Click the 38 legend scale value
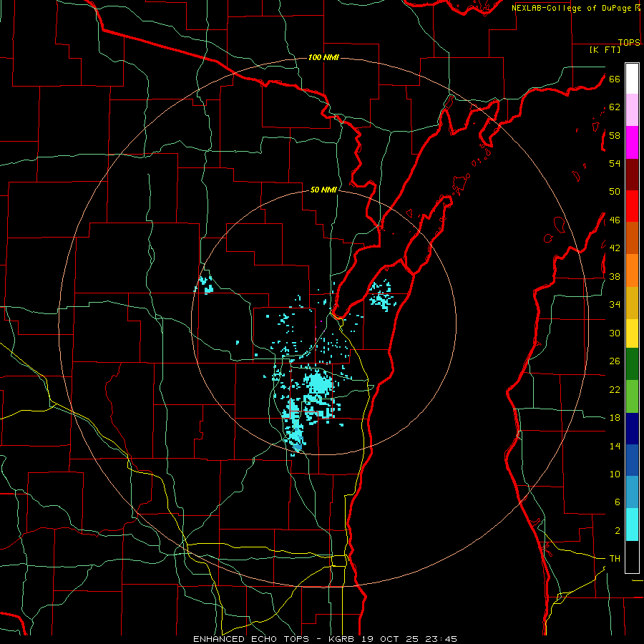Viewport: 644px width, 644px height. (615, 276)
